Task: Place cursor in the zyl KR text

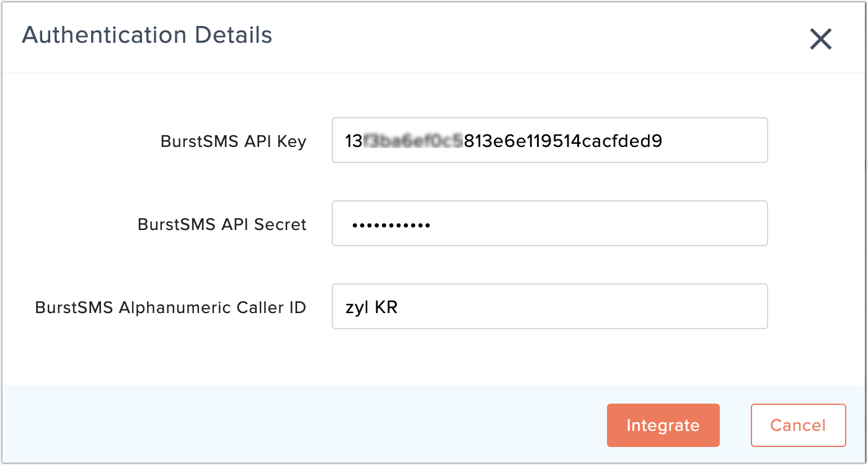Action: click(371, 307)
